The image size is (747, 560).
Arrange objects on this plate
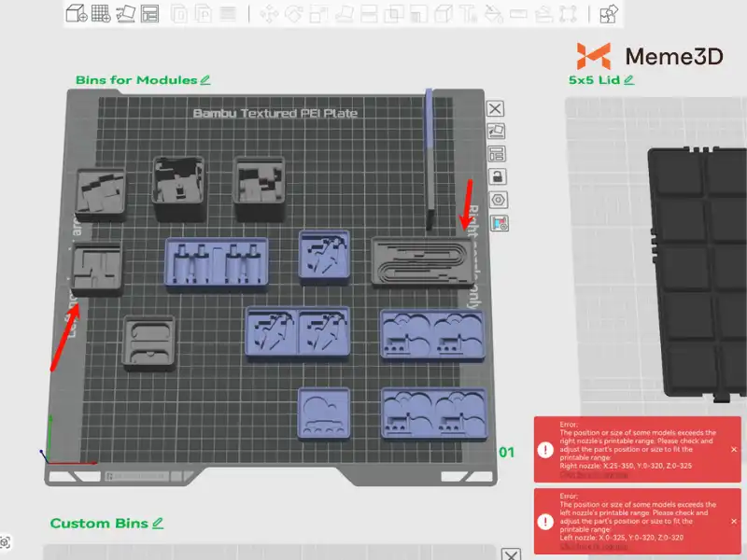click(497, 154)
